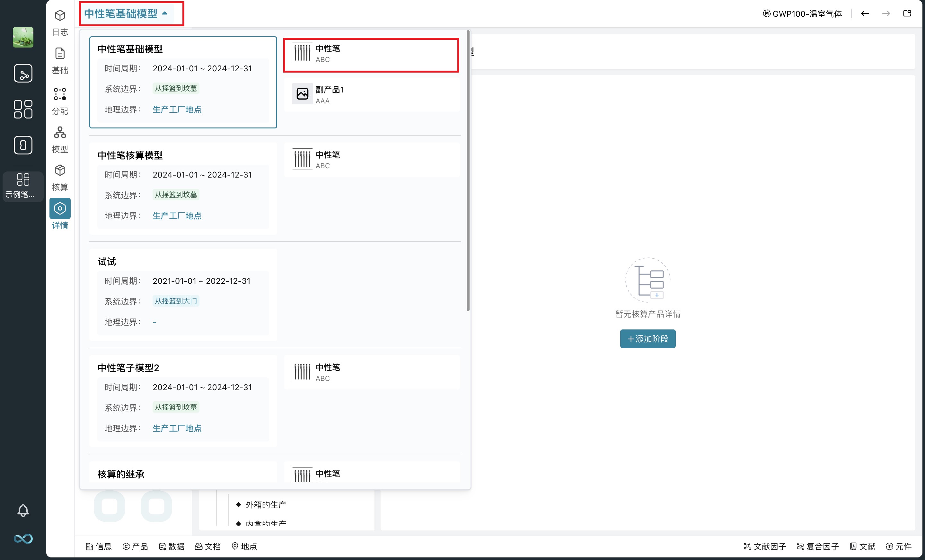Open the popout window icon top right
925x560 pixels.
907,14
